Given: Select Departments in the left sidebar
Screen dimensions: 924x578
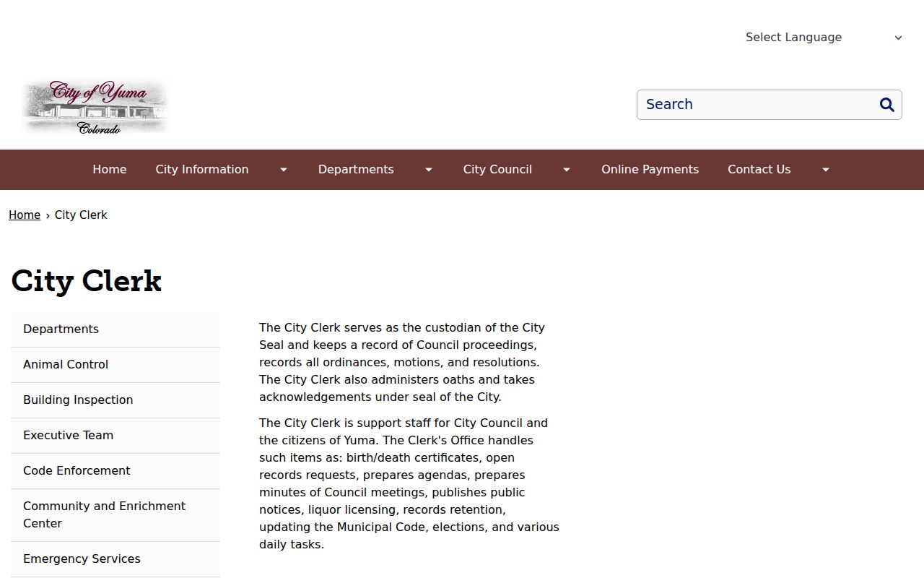Looking at the screenshot, I should (115, 329).
